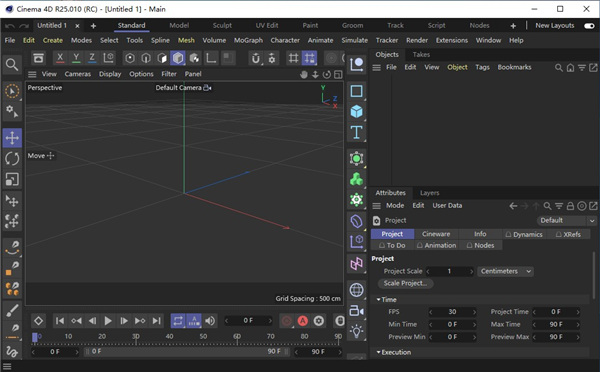Open the Cineware tab in Attributes
Viewport: 600px width, 372px height.
pos(436,234)
